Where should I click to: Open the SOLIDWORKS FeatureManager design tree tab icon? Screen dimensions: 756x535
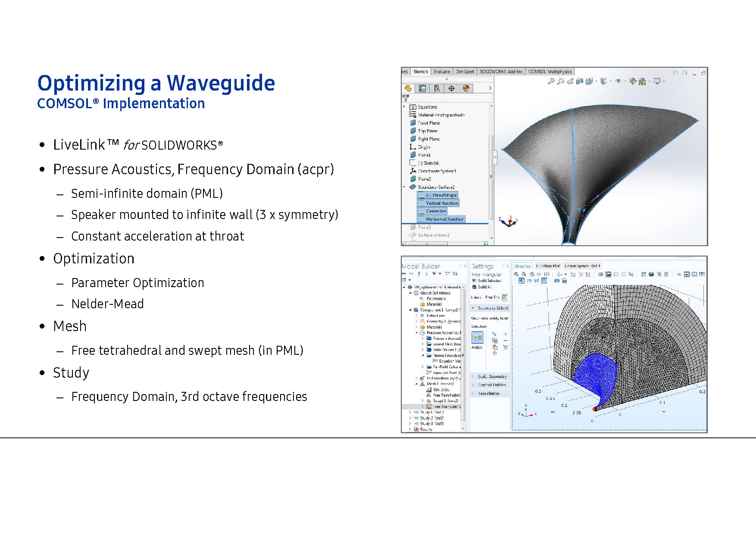[408, 88]
